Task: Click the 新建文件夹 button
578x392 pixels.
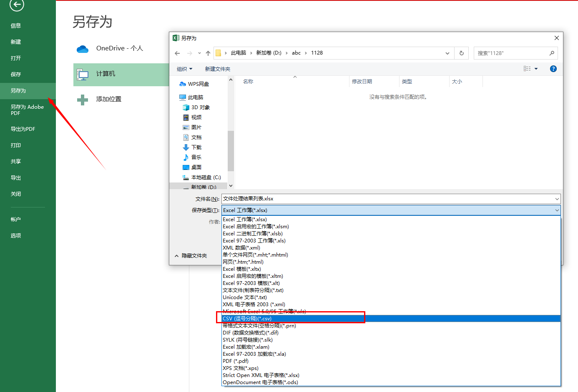Action: (x=217, y=68)
